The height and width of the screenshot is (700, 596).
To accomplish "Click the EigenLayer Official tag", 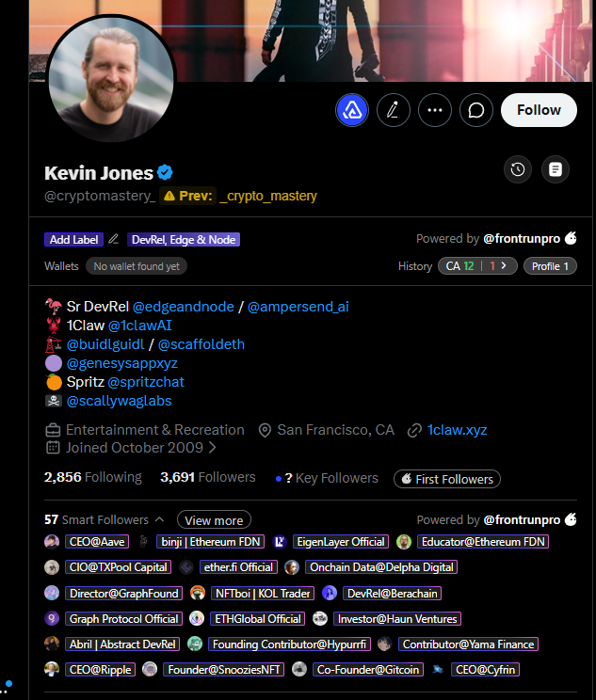I will point(341,542).
